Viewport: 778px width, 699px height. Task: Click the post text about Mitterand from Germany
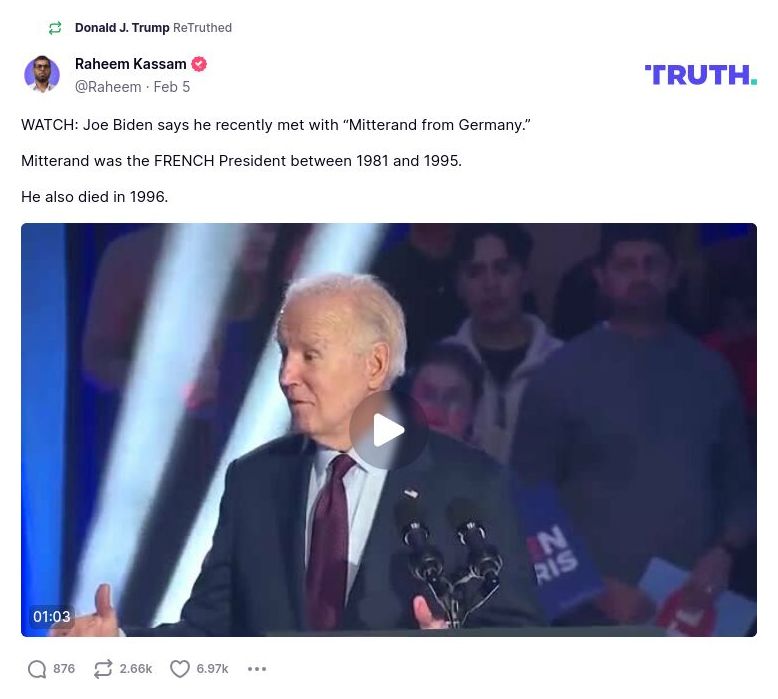coord(276,125)
